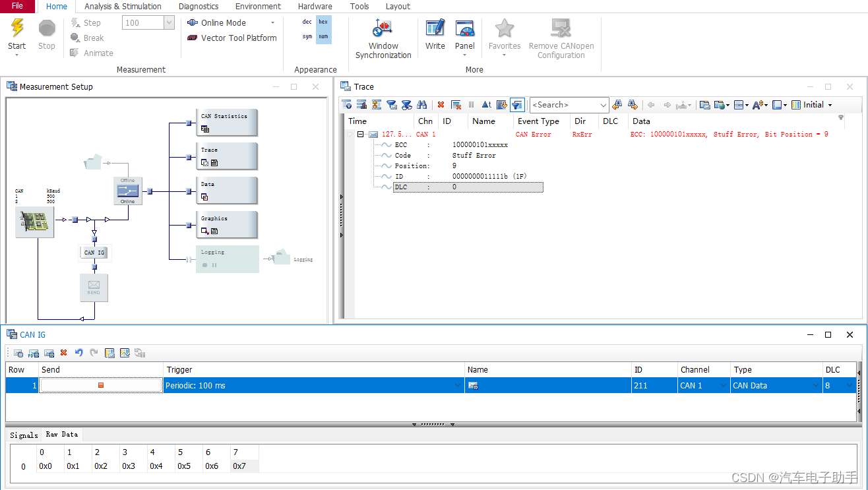
Task: Click the Trace pause icon
Action: 471,104
